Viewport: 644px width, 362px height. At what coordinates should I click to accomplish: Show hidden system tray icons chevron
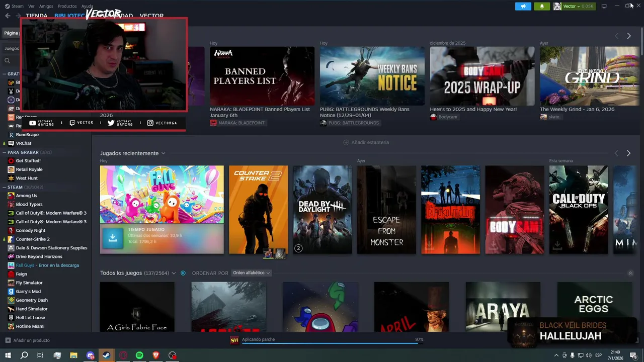pos(556,355)
